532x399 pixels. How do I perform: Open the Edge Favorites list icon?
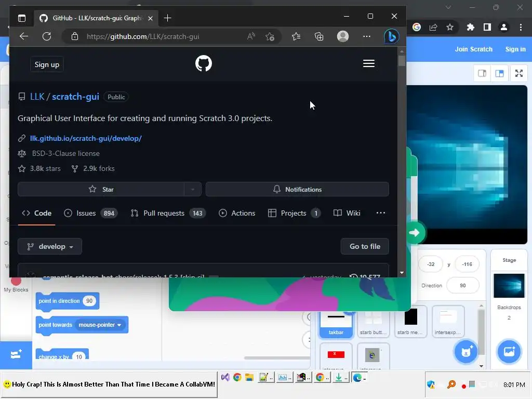point(296,36)
